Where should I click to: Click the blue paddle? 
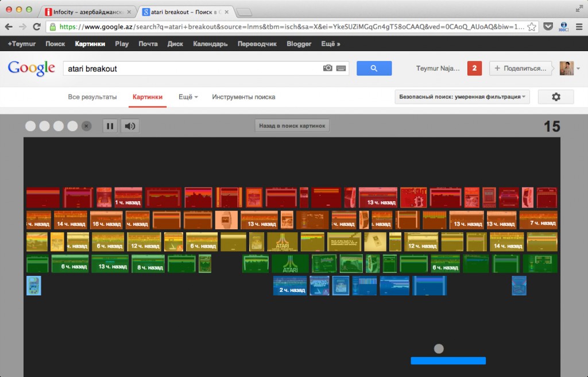point(448,361)
